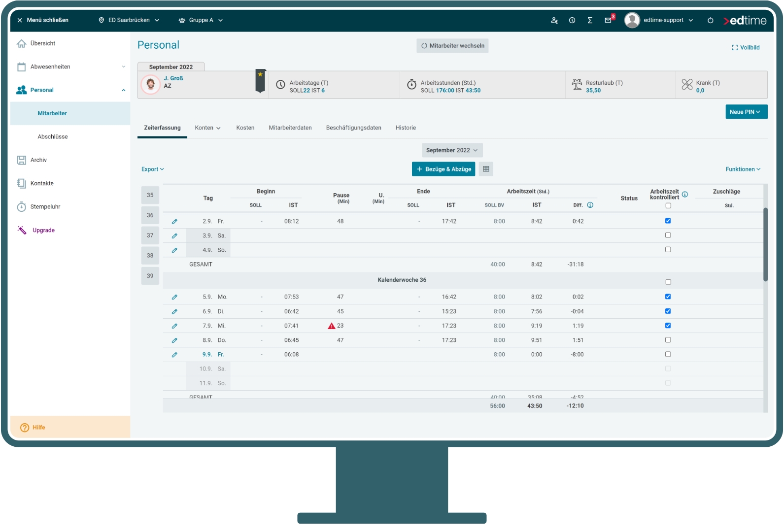Uncheck Arbeitszeit kontrolliert for 2.9. Fr.

pyautogui.click(x=668, y=221)
